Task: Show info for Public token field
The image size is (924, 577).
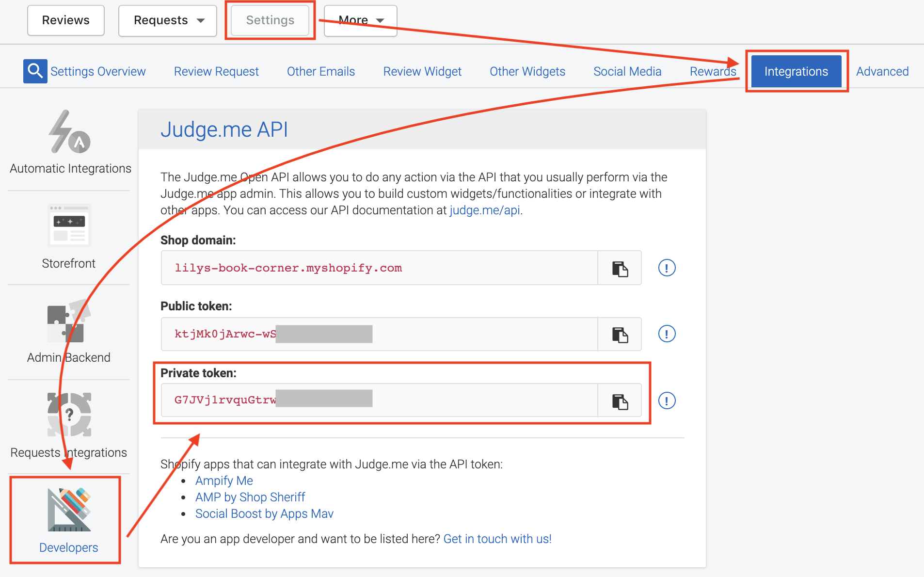Action: (x=667, y=334)
